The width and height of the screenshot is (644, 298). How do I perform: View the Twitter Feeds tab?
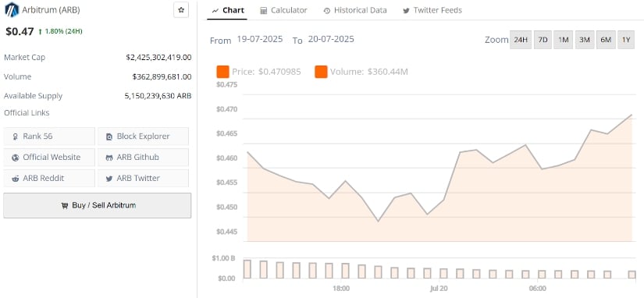point(432,10)
